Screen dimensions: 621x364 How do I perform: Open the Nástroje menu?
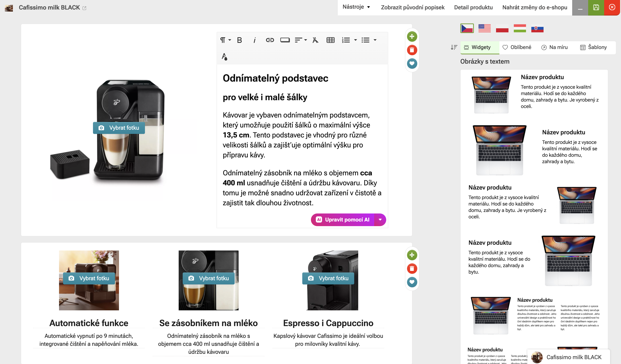[x=356, y=7]
